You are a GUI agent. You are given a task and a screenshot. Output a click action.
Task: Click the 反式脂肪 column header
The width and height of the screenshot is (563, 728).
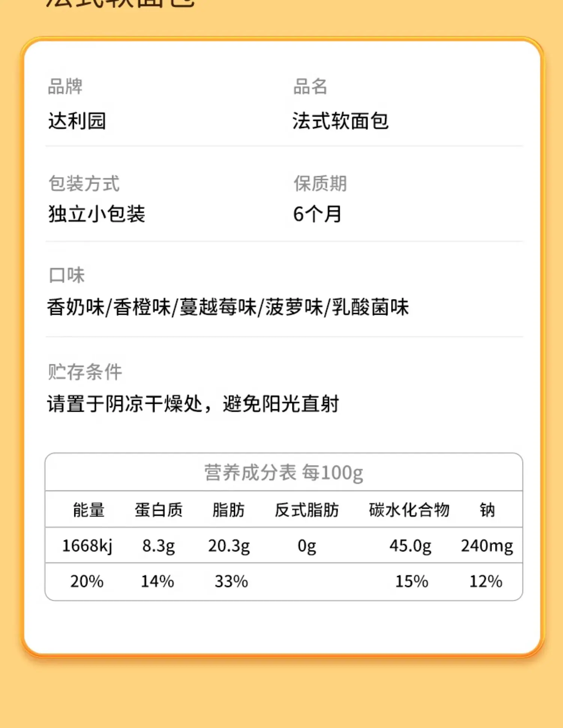coord(307,510)
